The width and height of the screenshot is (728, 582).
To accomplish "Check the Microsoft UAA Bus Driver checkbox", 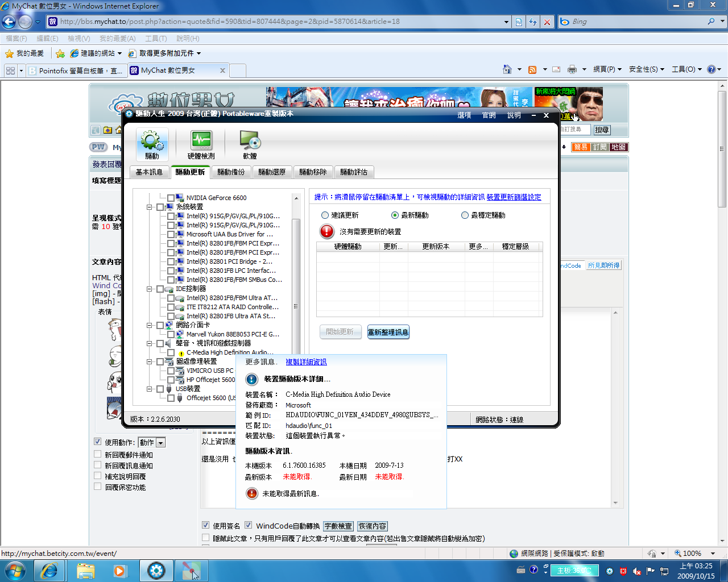I will (x=171, y=234).
